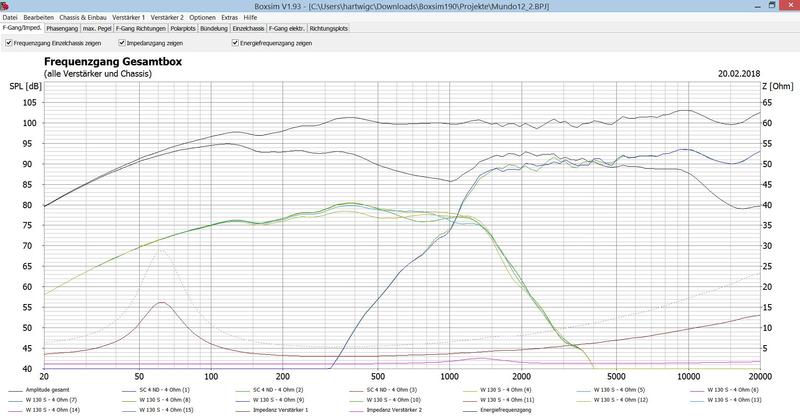The image size is (800, 418).
Task: Disable Energiefrequenzgang zeigen checkbox
Action: (235, 43)
